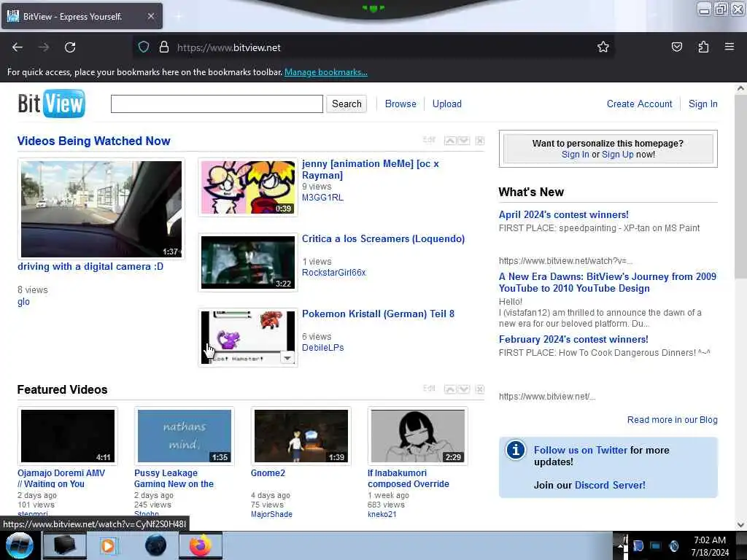747x560 pixels.
Task: Click the system tray network icon
Action: pos(656,545)
